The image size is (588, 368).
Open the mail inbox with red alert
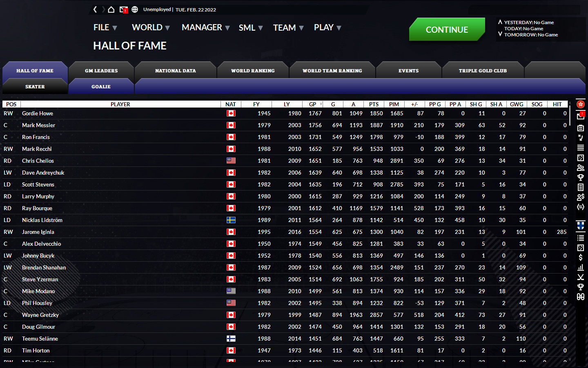[123, 9]
